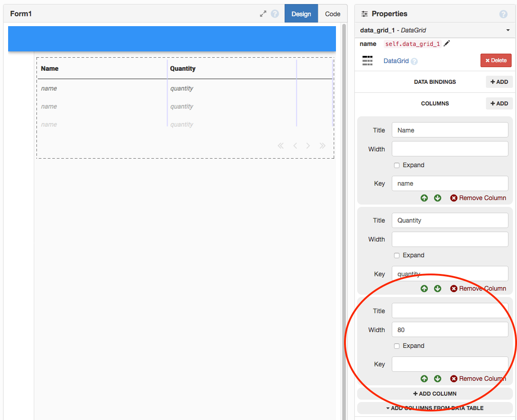Image resolution: width=517 pixels, height=420 pixels.
Task: Move Quantity column down with green arrow
Action: [x=438, y=288]
